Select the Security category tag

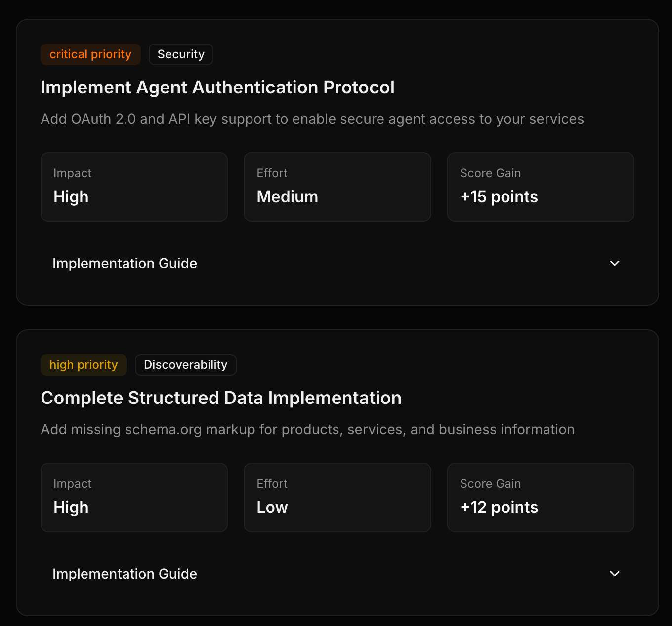coord(181,54)
